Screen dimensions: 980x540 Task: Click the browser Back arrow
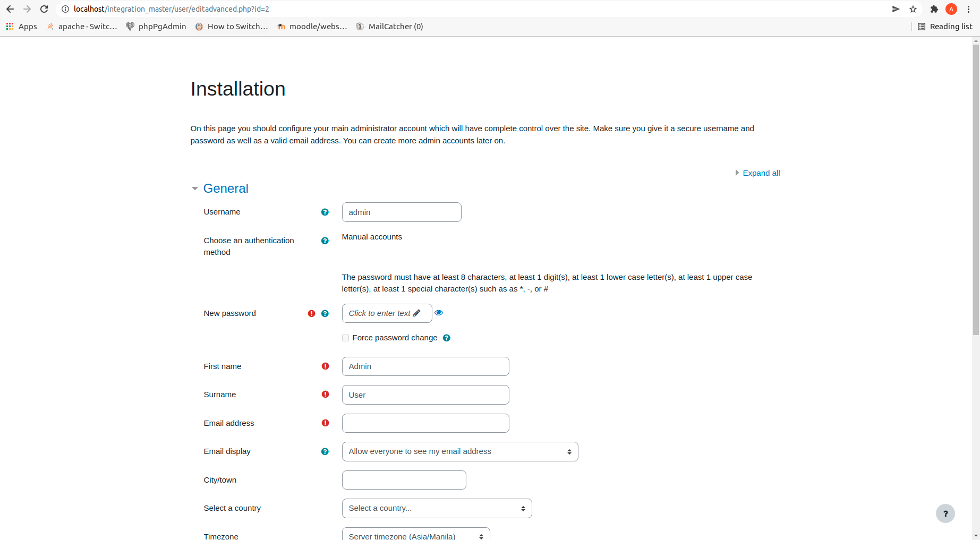(10, 9)
